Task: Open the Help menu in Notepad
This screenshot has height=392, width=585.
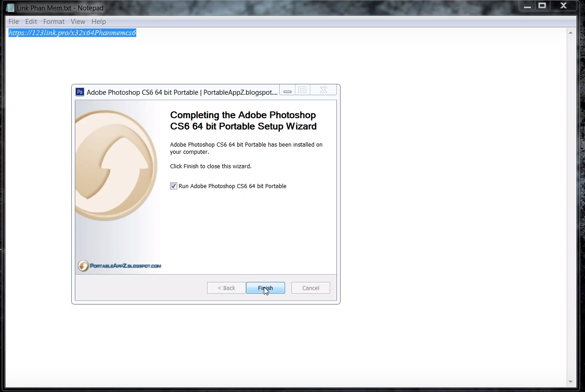Action: [98, 22]
